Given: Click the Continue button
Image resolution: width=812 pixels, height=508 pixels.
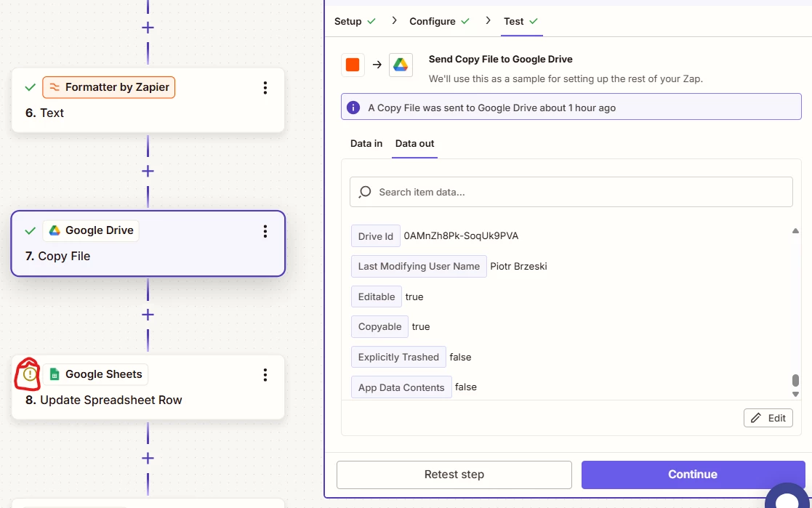Looking at the screenshot, I should pos(693,475).
